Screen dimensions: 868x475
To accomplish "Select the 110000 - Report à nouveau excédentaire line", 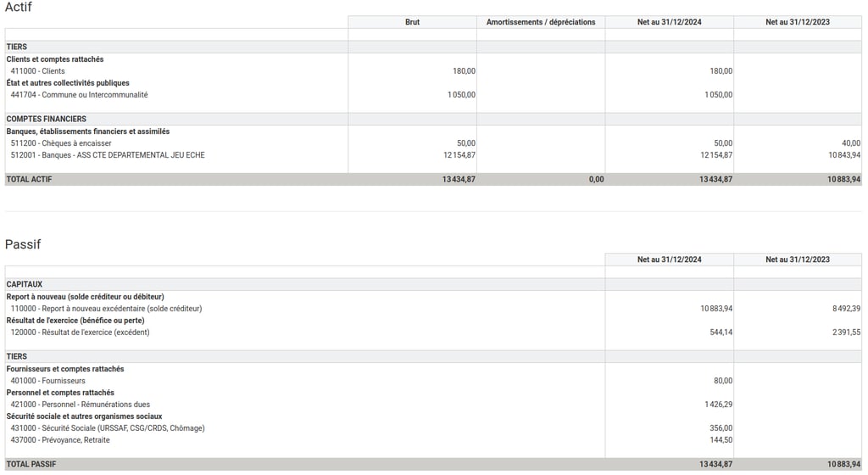I will point(433,309).
